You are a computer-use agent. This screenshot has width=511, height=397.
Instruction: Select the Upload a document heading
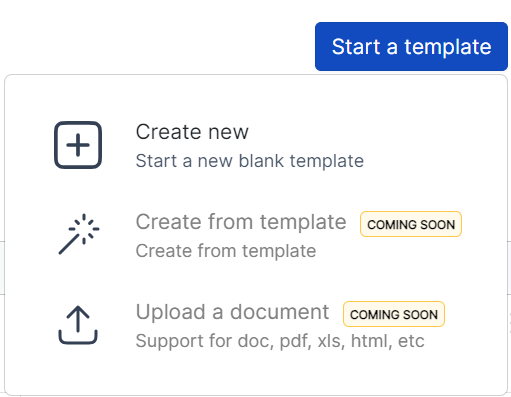[x=232, y=312]
